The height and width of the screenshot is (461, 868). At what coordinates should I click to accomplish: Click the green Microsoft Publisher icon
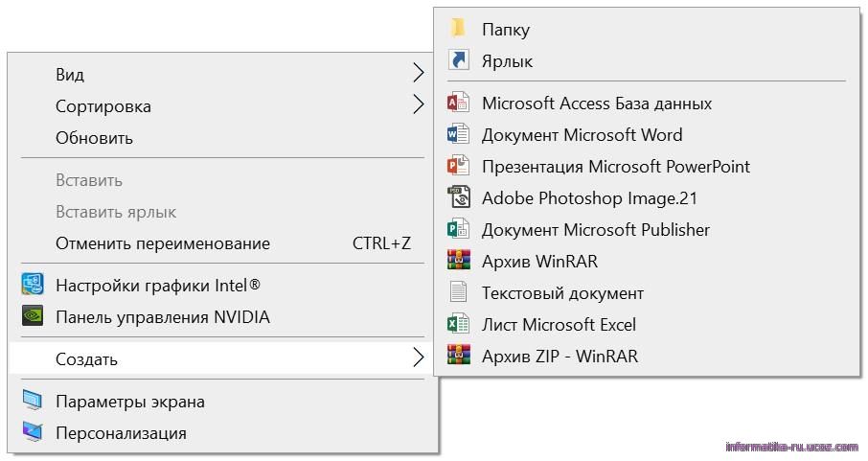pyautogui.click(x=458, y=229)
